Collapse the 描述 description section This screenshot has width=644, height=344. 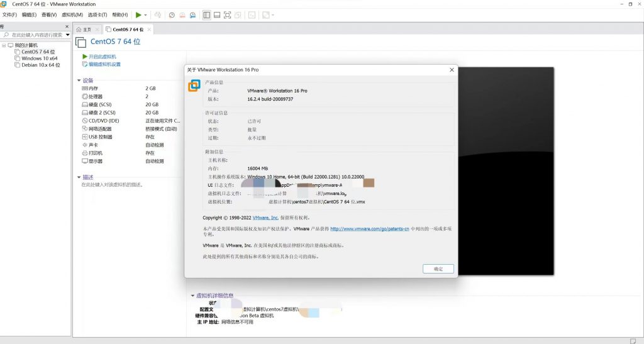click(x=79, y=177)
